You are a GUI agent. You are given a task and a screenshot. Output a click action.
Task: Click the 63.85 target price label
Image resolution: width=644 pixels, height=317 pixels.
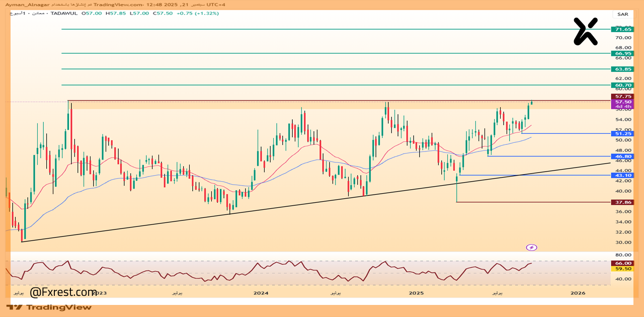pyautogui.click(x=622, y=69)
